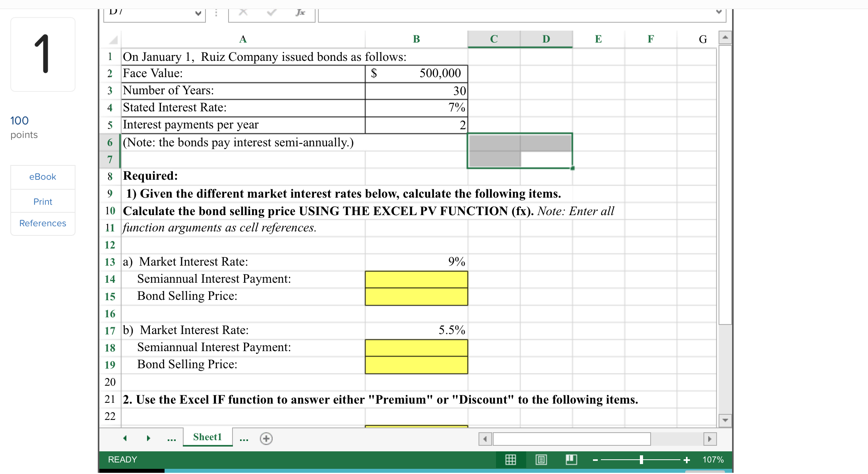Expand the formula bar chevron
868x474 pixels.
coord(719,12)
